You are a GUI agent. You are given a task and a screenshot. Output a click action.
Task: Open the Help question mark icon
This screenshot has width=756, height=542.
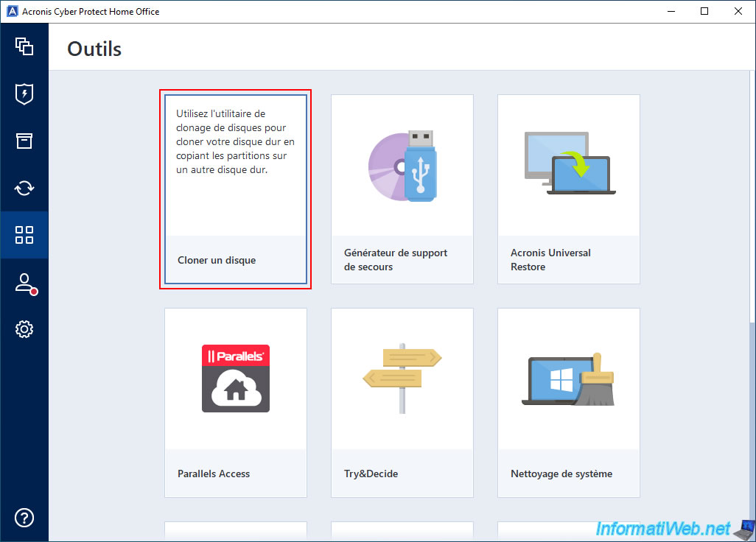[x=24, y=517]
